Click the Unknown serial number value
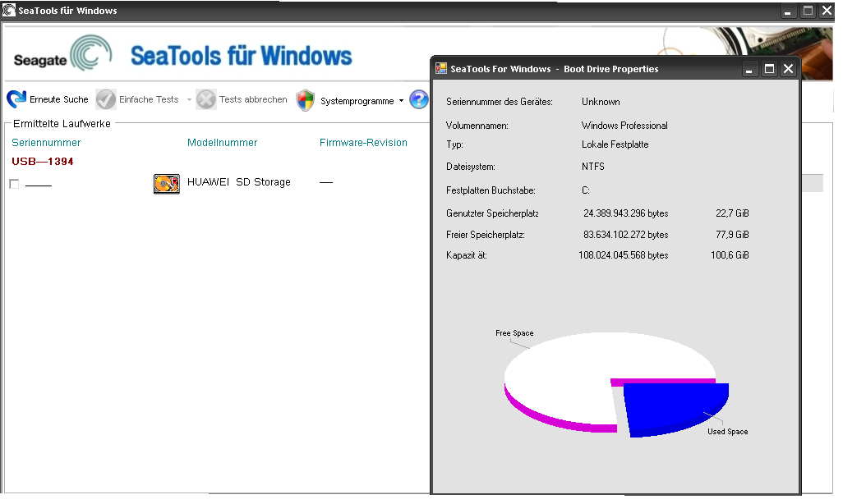843x504 pixels. 601,102
